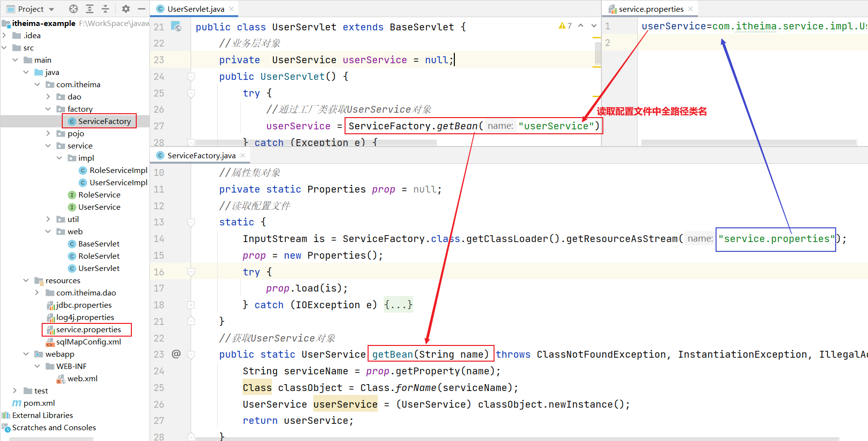
Task: Expand the pojo package
Action: tap(48, 133)
